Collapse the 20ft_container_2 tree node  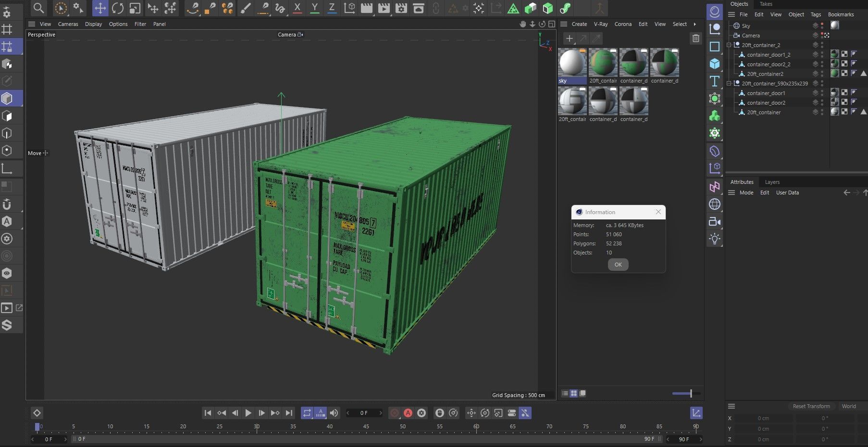click(729, 45)
